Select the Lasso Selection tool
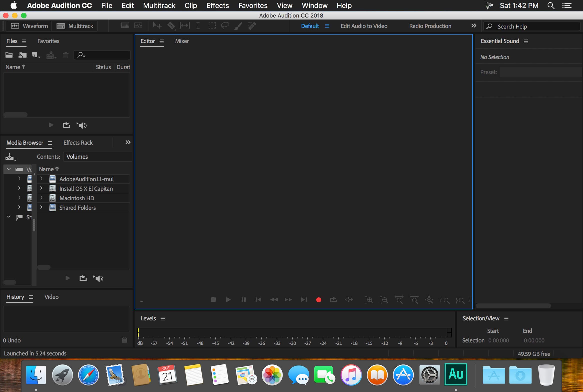The height and width of the screenshot is (392, 583). click(225, 26)
